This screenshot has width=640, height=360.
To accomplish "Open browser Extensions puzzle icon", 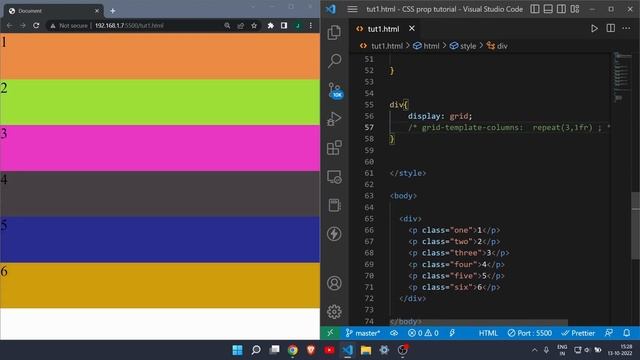I will click(271, 25).
